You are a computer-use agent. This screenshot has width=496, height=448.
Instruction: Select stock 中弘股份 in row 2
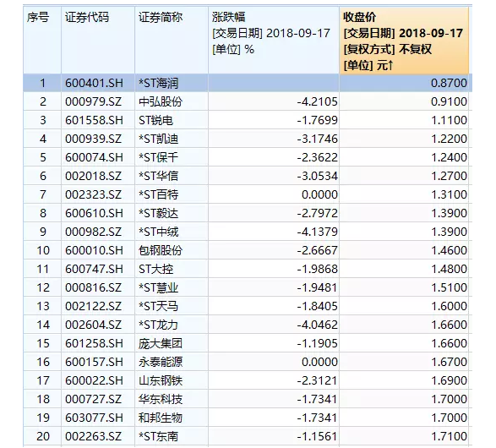point(172,101)
